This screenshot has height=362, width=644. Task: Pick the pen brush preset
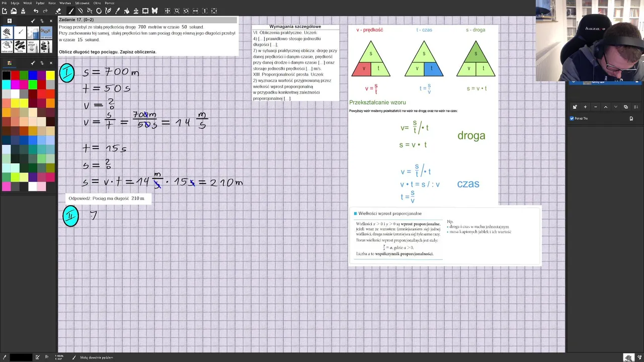pos(7,33)
